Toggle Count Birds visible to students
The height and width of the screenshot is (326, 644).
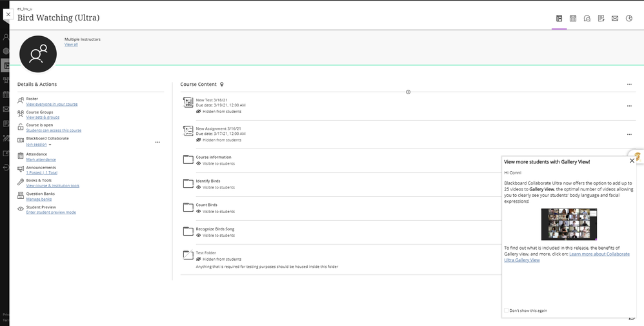point(216,211)
